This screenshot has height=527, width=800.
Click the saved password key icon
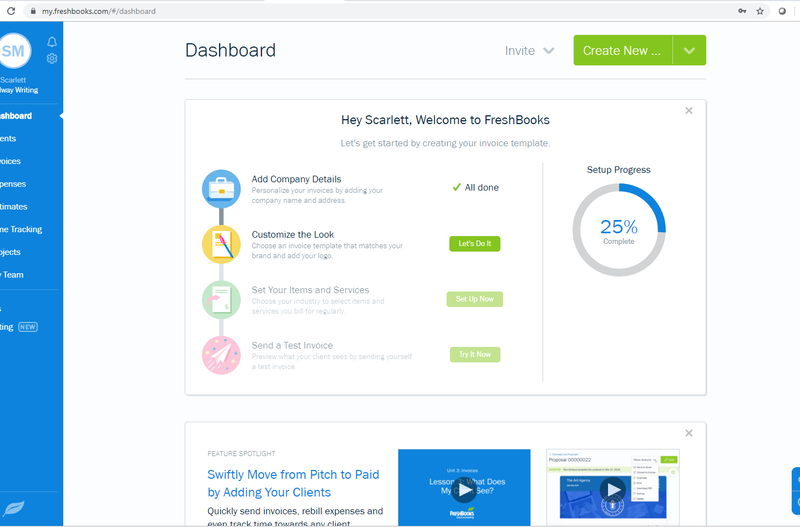click(x=742, y=11)
